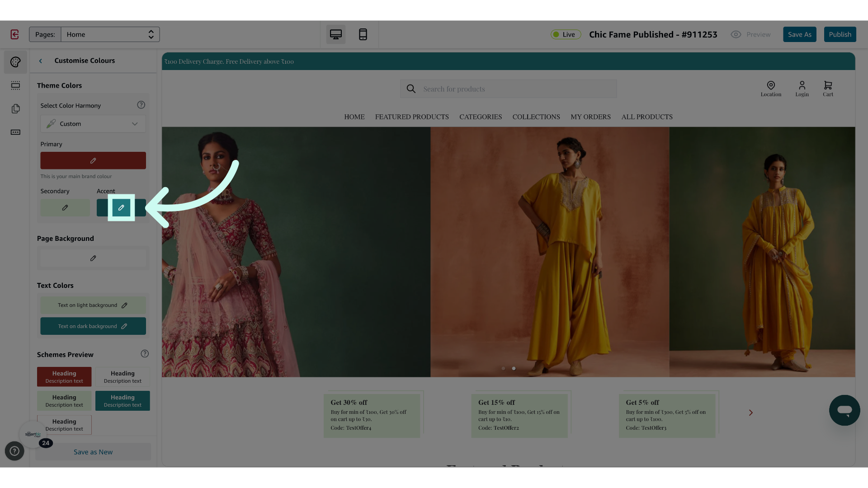Switch to mobile view icon

tap(363, 34)
